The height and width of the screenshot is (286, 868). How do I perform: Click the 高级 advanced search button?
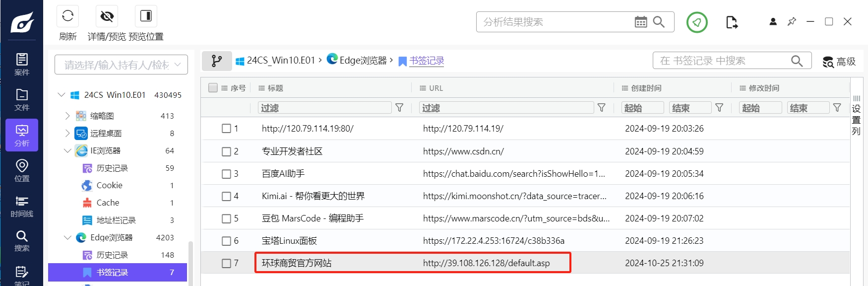coord(839,62)
